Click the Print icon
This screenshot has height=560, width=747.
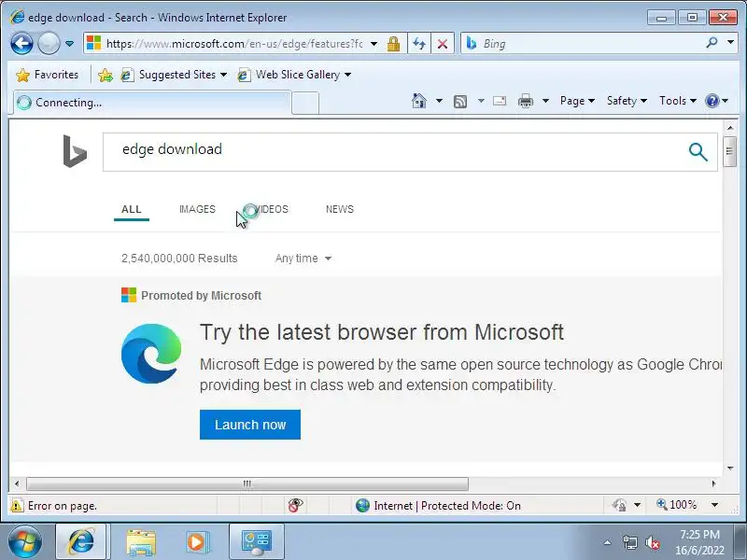point(526,101)
